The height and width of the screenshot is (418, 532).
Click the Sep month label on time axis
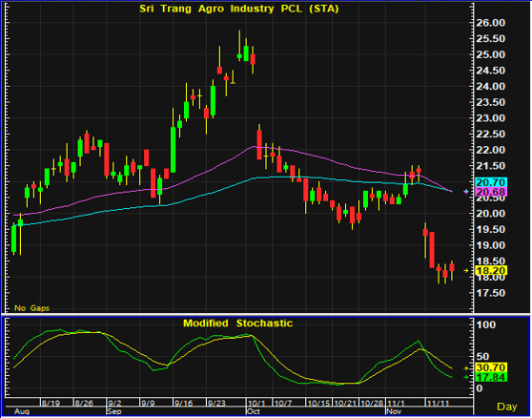(x=113, y=411)
